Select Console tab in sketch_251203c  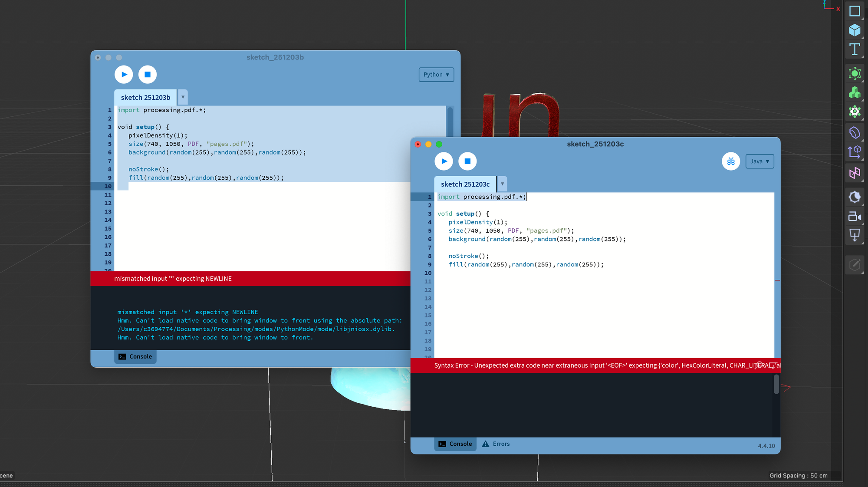pos(455,444)
